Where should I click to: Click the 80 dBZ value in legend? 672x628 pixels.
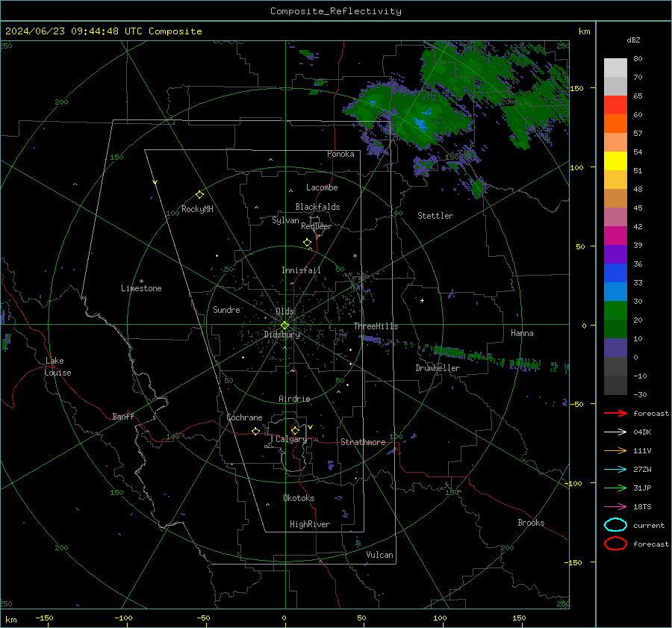point(638,59)
